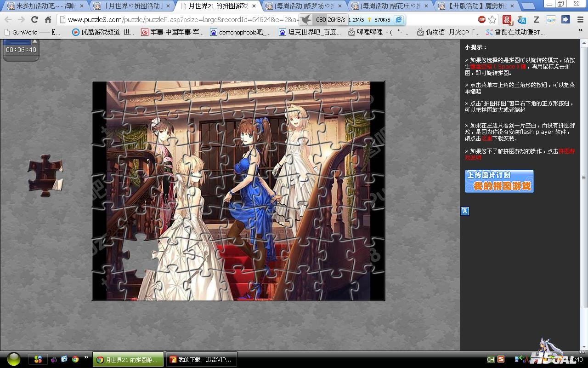This screenshot has width=588, height=368.
Task: Click the browser reload button
Action: (34, 20)
